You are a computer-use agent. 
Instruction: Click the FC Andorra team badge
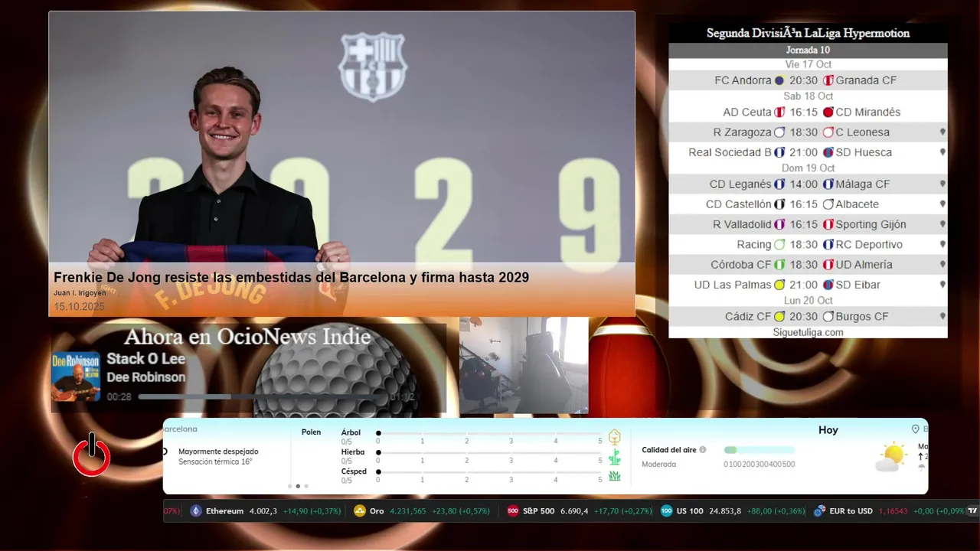pos(779,80)
